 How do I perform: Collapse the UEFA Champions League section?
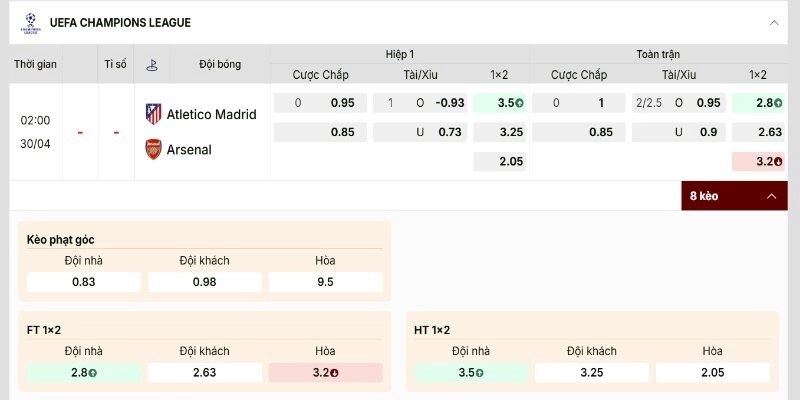click(773, 22)
